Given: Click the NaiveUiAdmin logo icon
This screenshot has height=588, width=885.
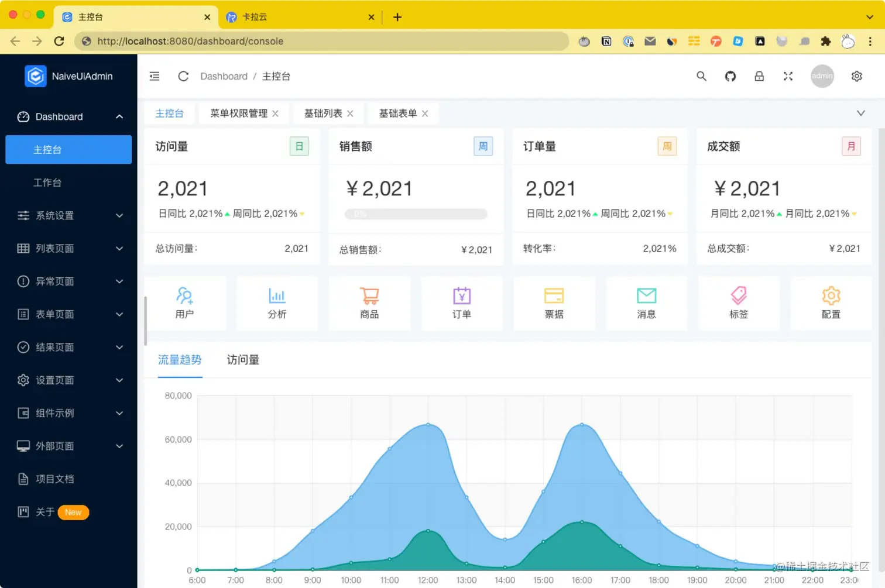Looking at the screenshot, I should pos(36,76).
